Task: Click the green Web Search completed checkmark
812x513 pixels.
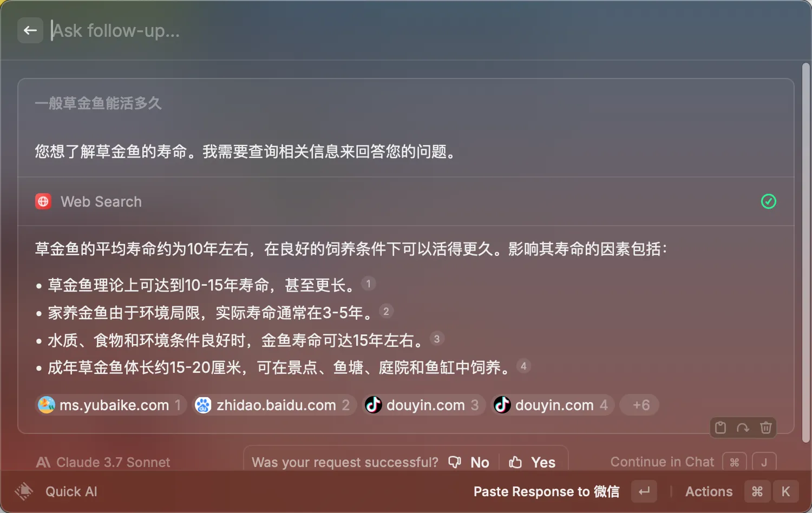Action: pyautogui.click(x=768, y=201)
